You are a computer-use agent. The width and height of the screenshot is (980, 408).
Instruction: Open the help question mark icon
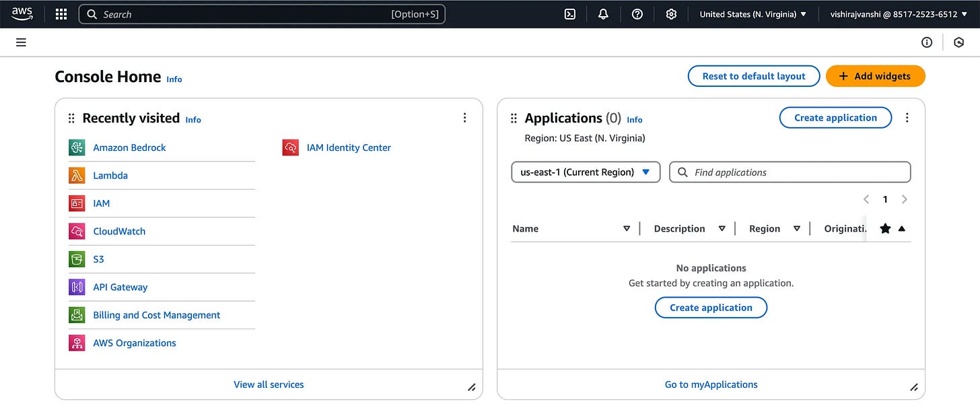[x=637, y=14]
